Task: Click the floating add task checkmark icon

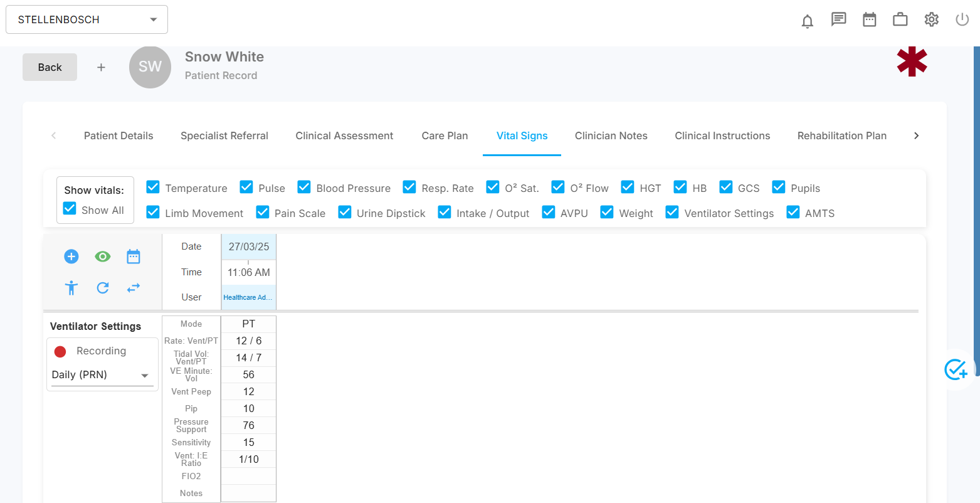Action: (956, 370)
